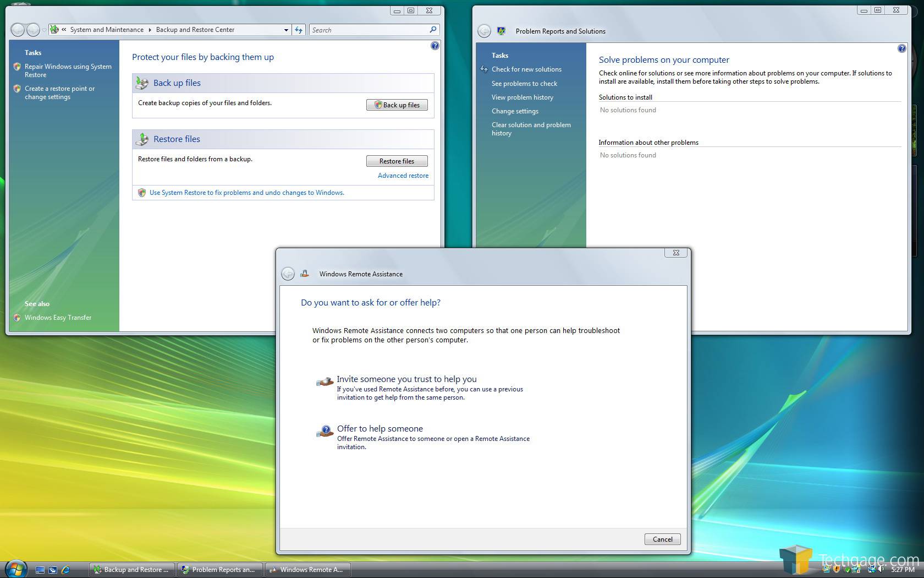Screen dimensions: 924x578
Task: Click Windows Remote Assistance title icon
Action: click(x=305, y=274)
